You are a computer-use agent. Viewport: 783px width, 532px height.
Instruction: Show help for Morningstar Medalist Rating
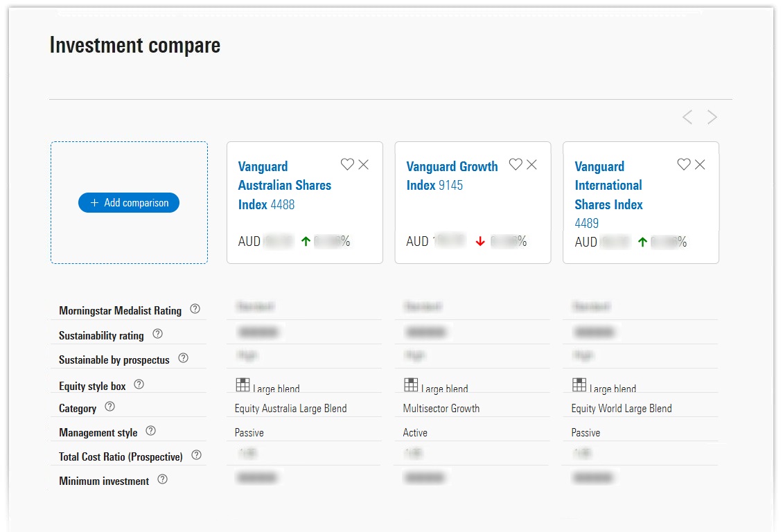(x=195, y=309)
